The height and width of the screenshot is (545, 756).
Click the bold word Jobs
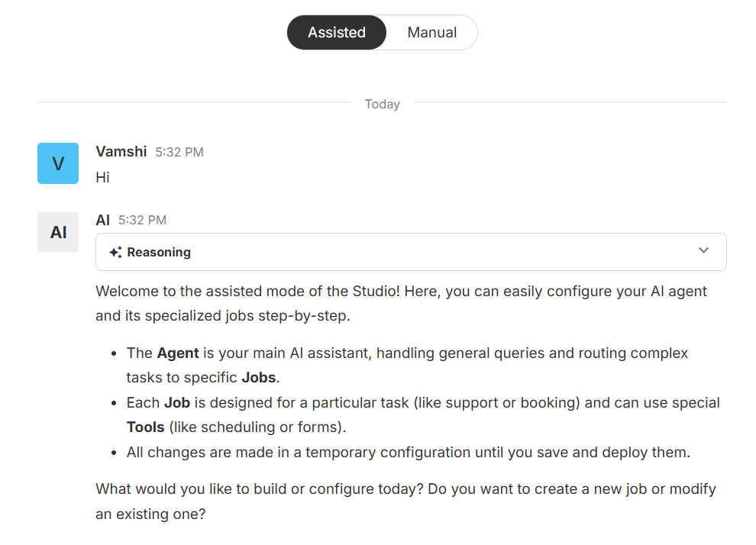click(260, 377)
